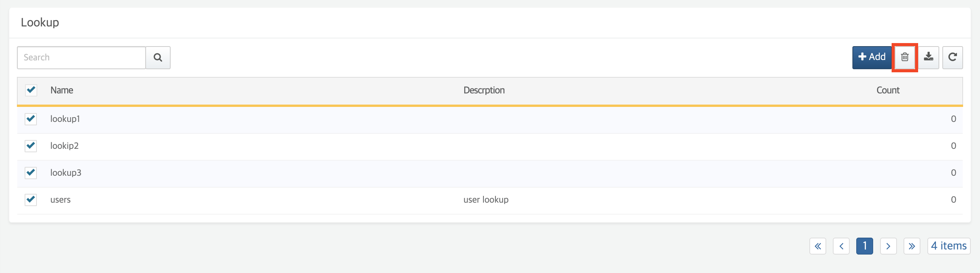This screenshot has width=980, height=273.
Task: Click the refresh reload icon
Action: 952,57
